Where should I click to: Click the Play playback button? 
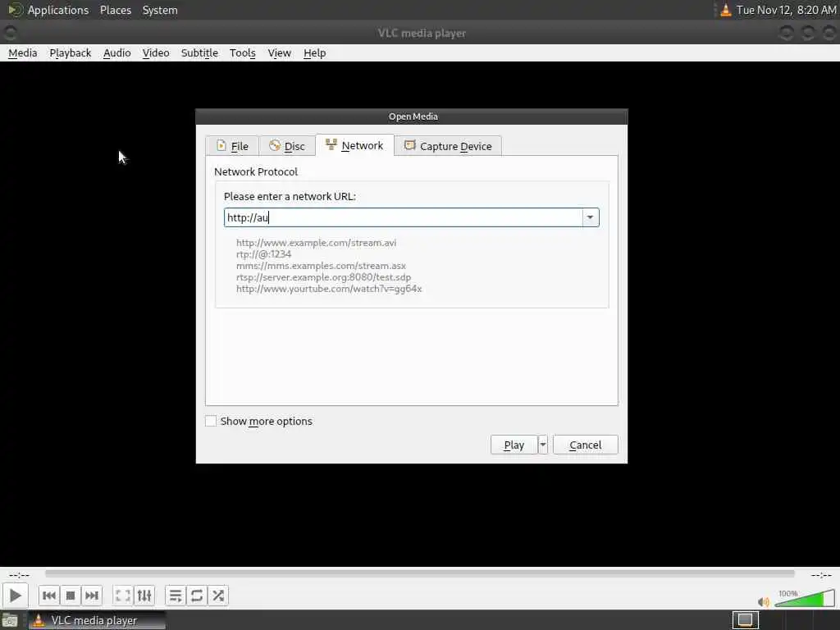[15, 596]
